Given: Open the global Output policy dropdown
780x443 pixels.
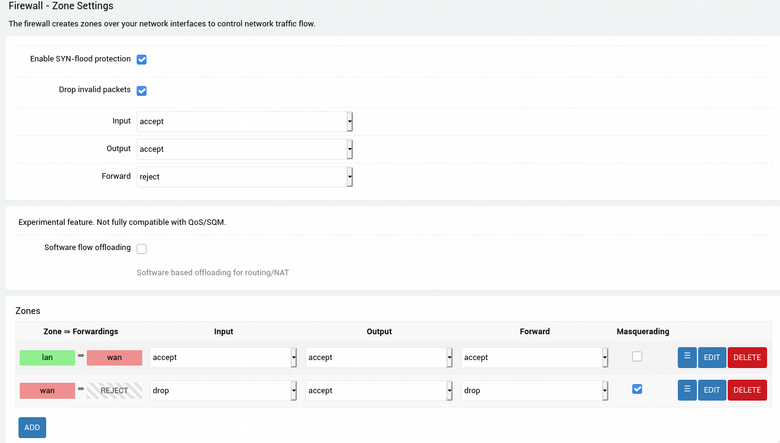Looking at the screenshot, I should [244, 149].
